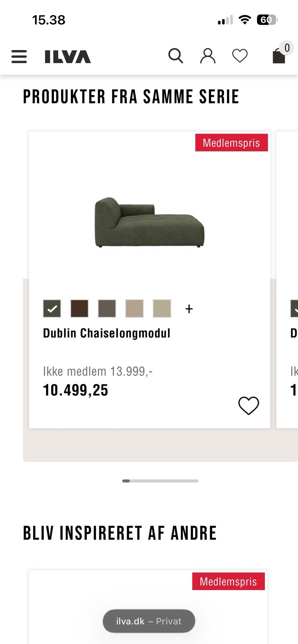
Task: Select the checked dark green color swatch
Action: pyautogui.click(x=52, y=309)
